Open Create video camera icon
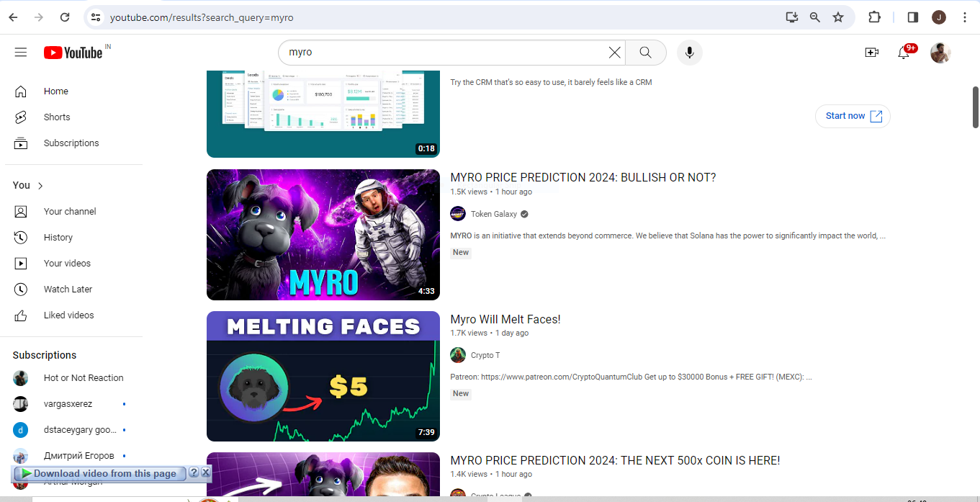This screenshot has height=502, width=980. pyautogui.click(x=872, y=53)
